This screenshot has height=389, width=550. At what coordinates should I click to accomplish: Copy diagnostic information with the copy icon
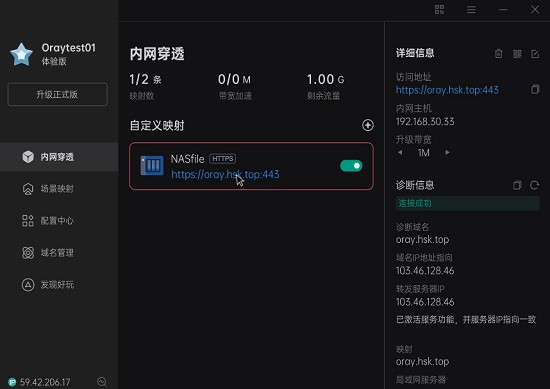click(x=517, y=185)
